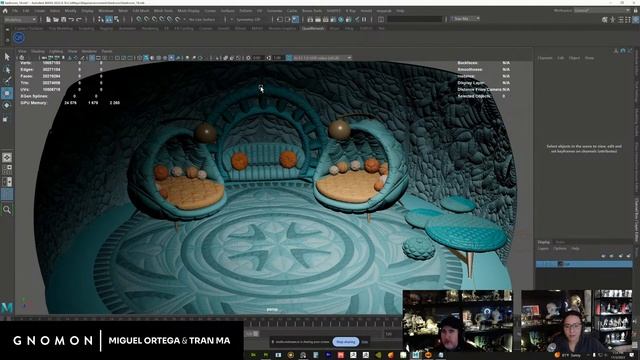Image resolution: width=640 pixels, height=360 pixels.
Task: Click the Stop sharing button
Action: [346, 342]
